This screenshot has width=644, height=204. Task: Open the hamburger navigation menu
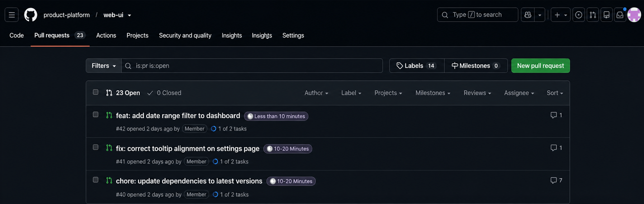(x=11, y=15)
